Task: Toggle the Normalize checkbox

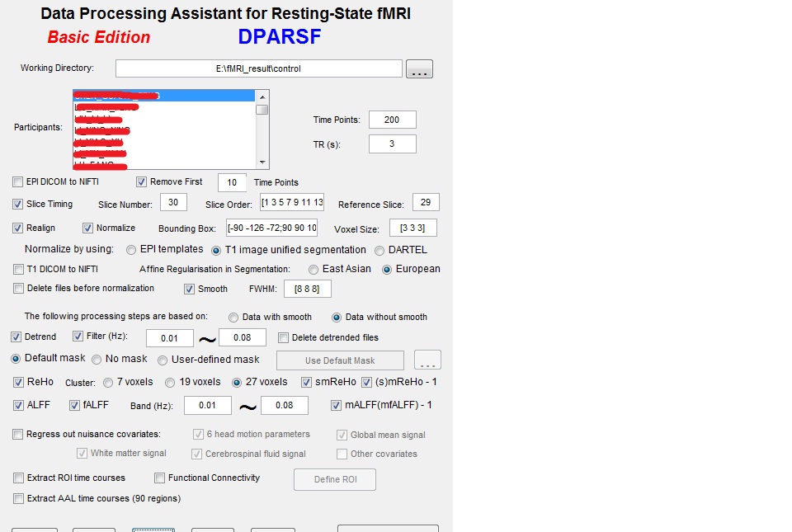Action: coord(88,228)
